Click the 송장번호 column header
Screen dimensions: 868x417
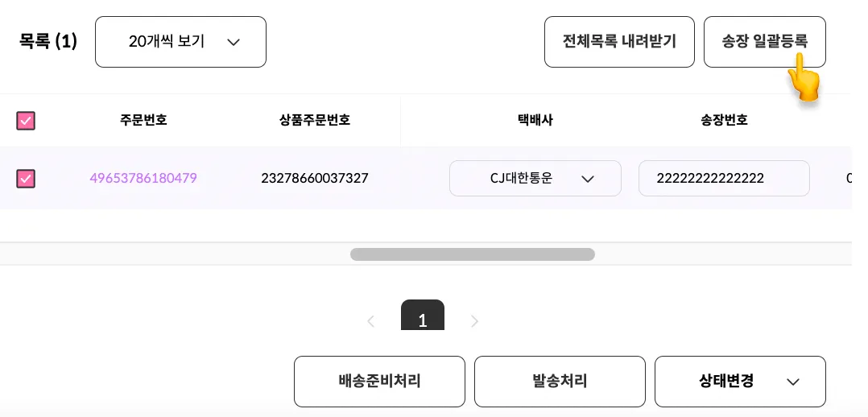(724, 120)
